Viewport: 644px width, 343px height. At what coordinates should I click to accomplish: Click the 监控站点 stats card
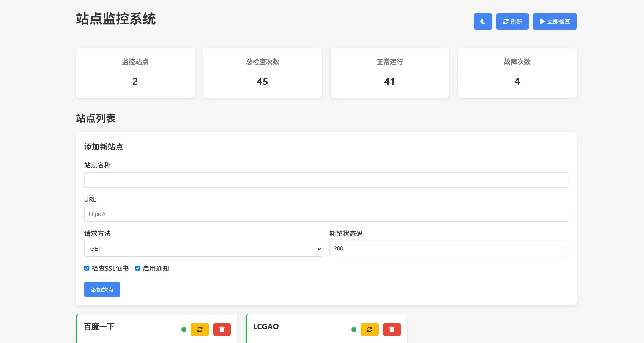click(135, 73)
